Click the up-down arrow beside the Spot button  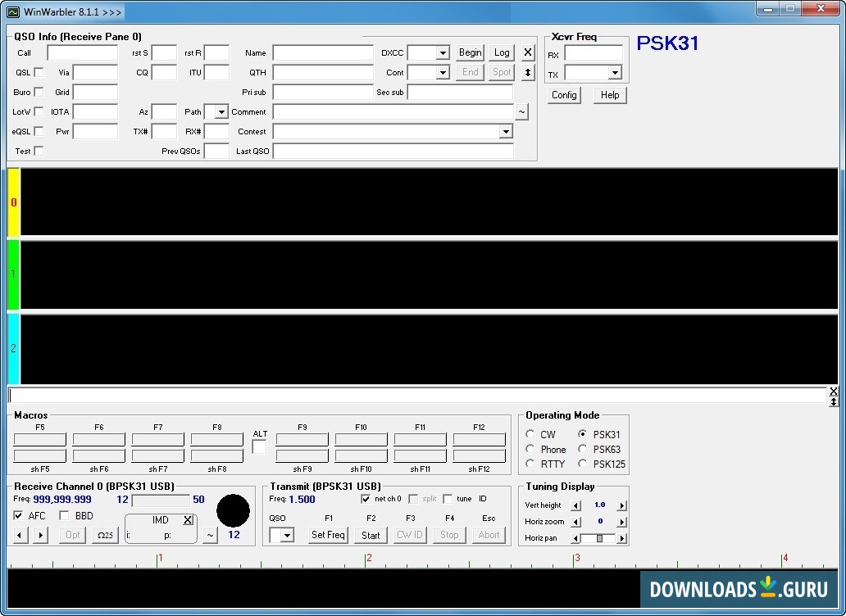528,72
